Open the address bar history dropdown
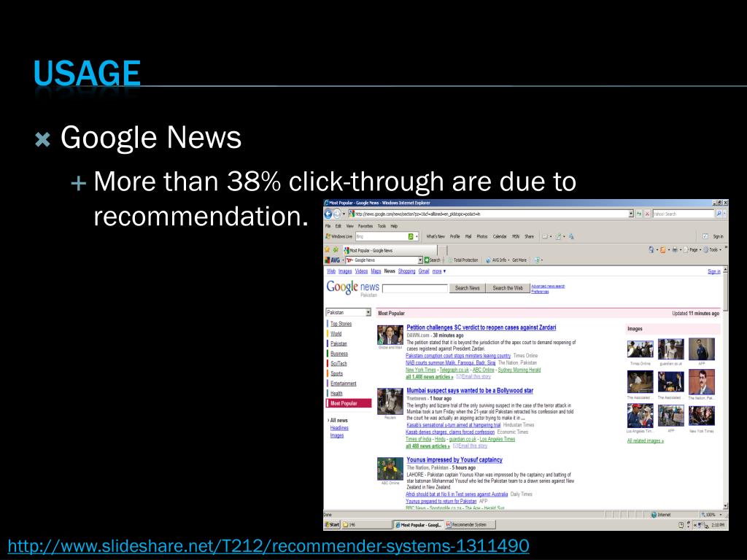 [631, 214]
